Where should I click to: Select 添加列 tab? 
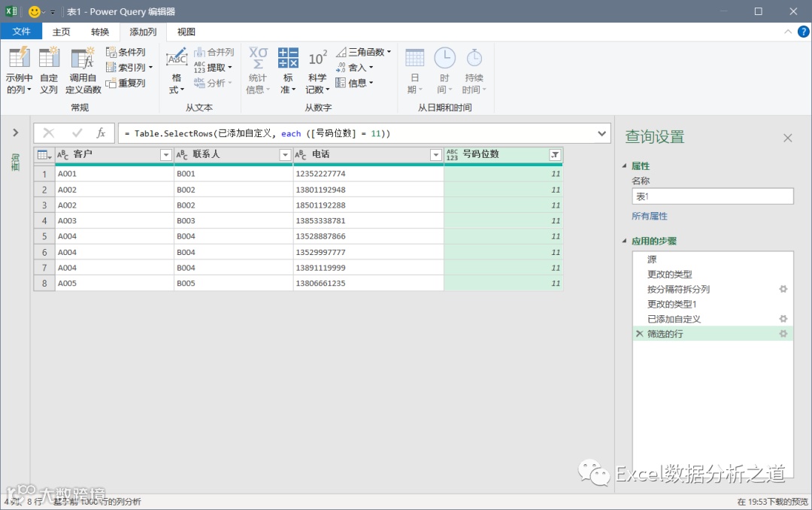143,32
